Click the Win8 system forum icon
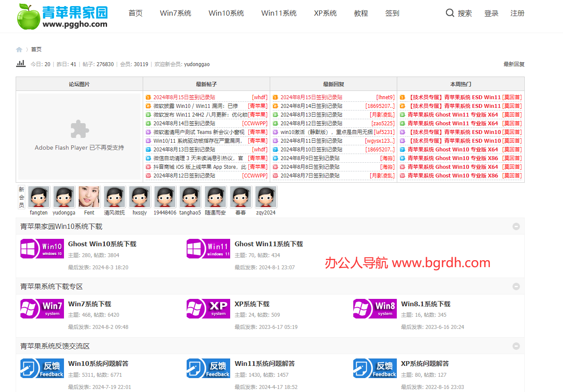Image resolution: width=563 pixels, height=392 pixels. pyautogui.click(x=375, y=308)
